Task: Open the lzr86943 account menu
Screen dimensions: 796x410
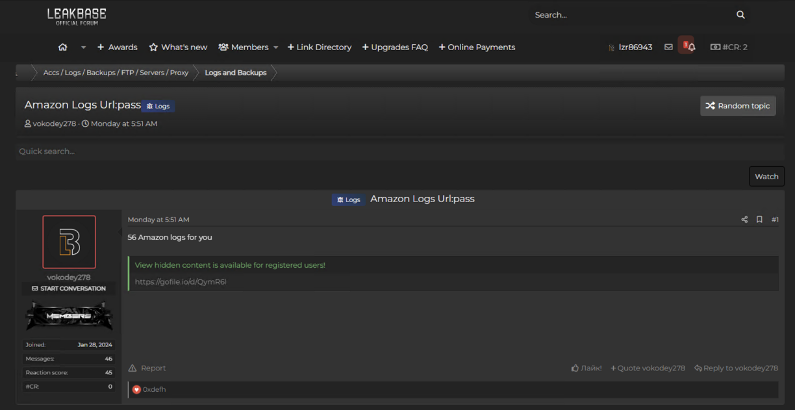Action: (630, 47)
